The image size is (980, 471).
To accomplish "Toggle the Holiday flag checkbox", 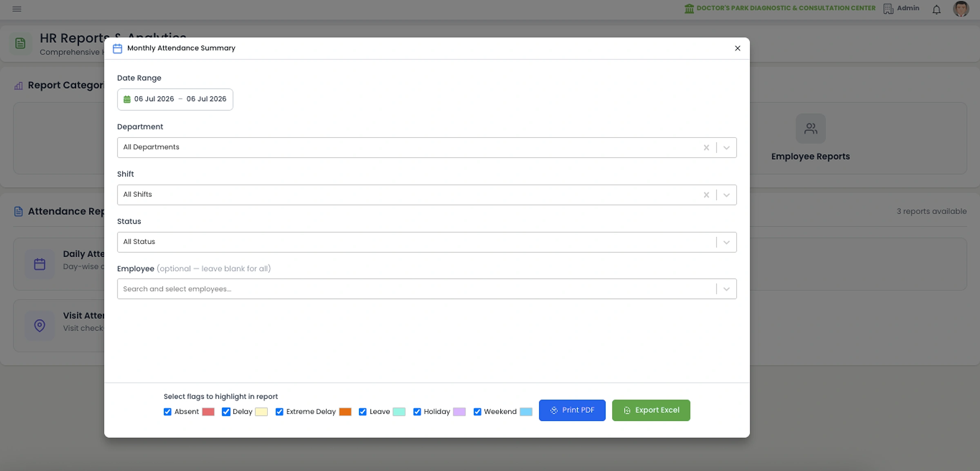I will tap(417, 412).
